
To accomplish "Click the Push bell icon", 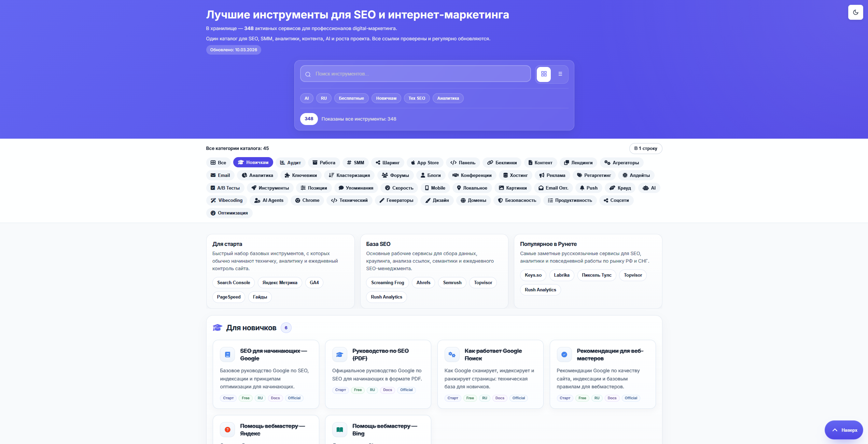I will (x=582, y=188).
